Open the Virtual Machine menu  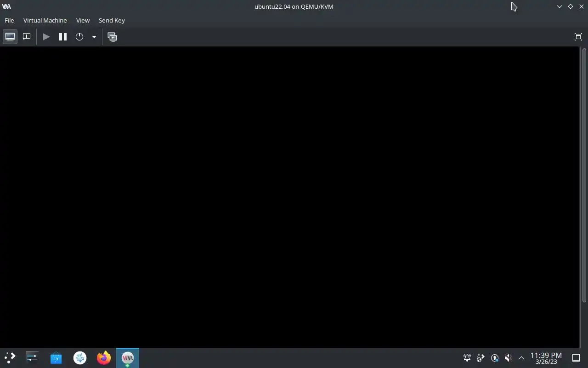[45, 20]
